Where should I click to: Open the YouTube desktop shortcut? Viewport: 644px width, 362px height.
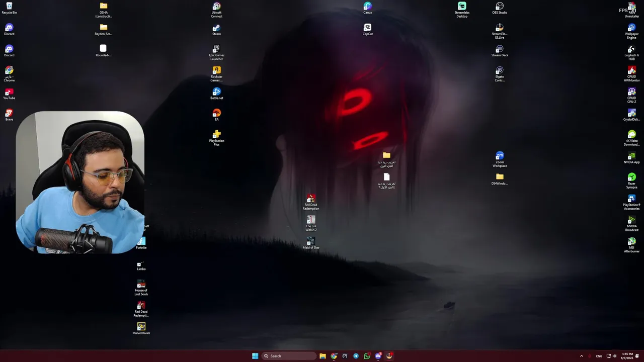(9, 94)
